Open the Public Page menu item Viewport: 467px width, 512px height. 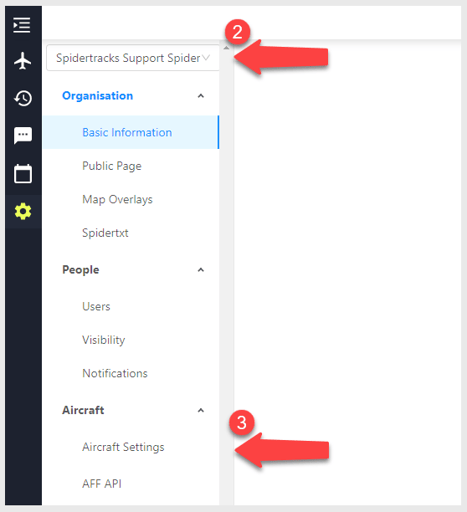pos(131,166)
